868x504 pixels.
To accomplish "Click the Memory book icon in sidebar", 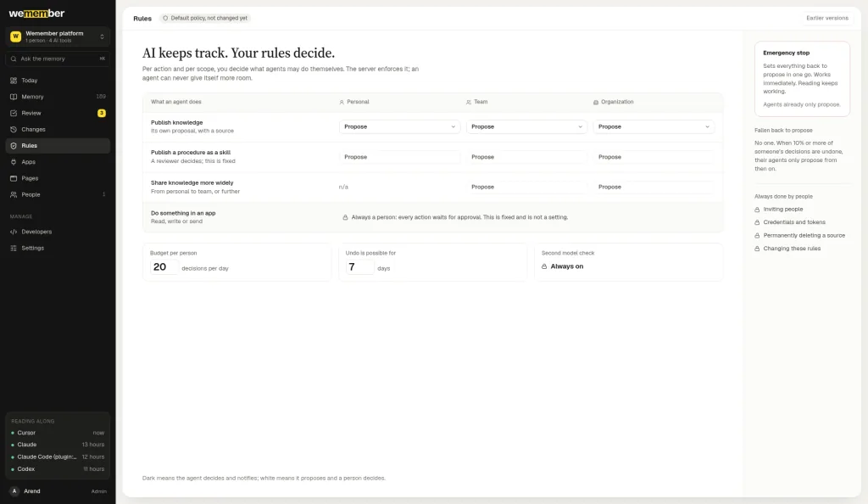I will (14, 97).
